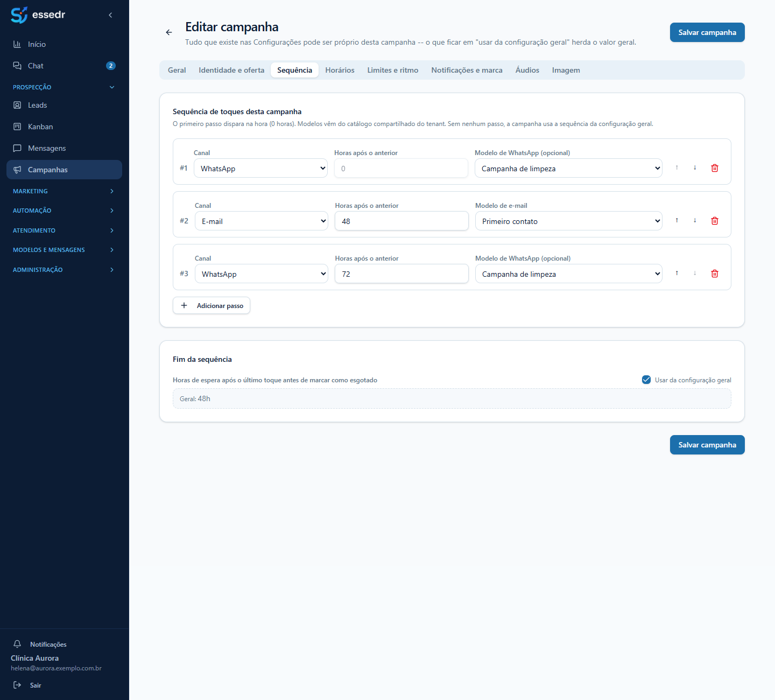Open the Notificações e marca tab
Image resolution: width=775 pixels, height=700 pixels.
point(467,70)
